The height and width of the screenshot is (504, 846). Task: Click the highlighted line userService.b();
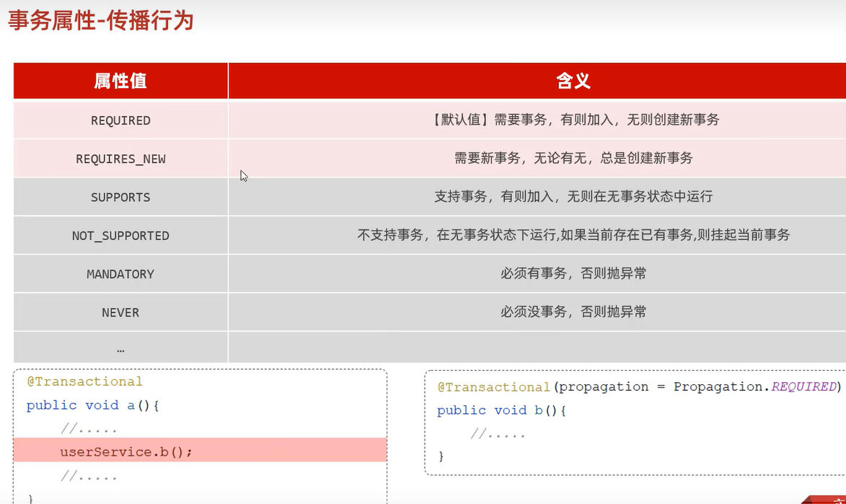tap(201, 450)
